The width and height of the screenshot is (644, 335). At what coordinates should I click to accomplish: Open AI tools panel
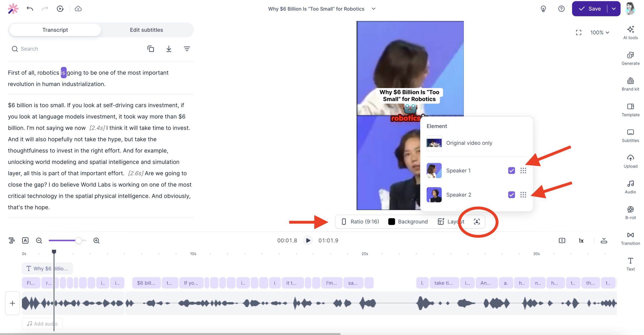click(630, 32)
